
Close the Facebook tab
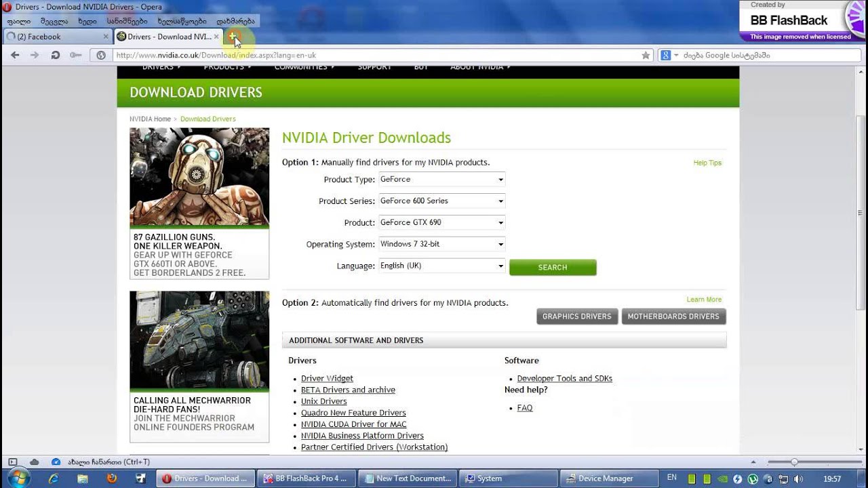(106, 37)
